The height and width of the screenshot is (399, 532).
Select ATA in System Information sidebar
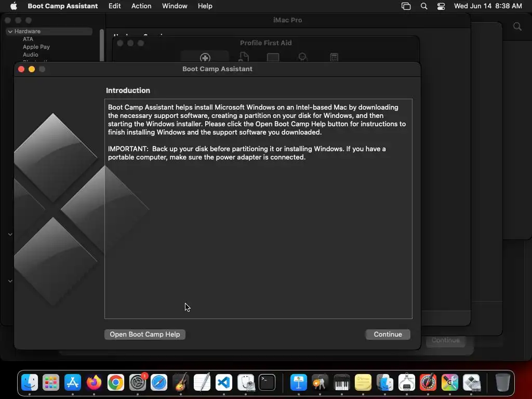[28, 39]
